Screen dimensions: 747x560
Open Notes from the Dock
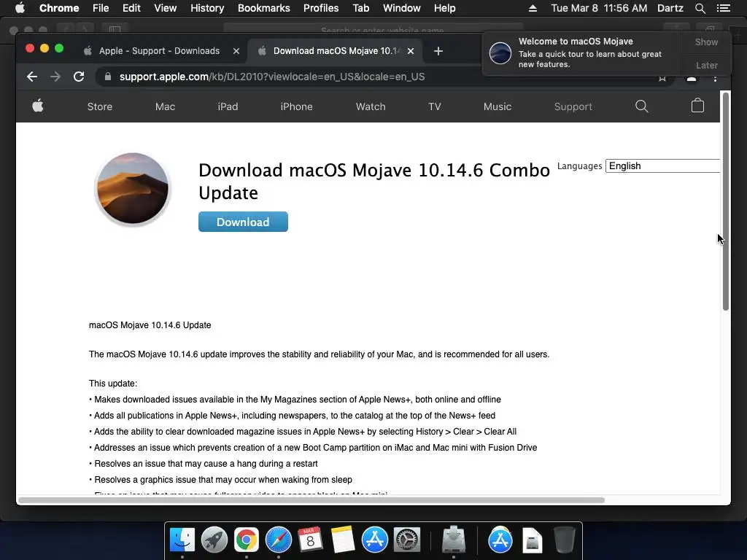(x=343, y=540)
